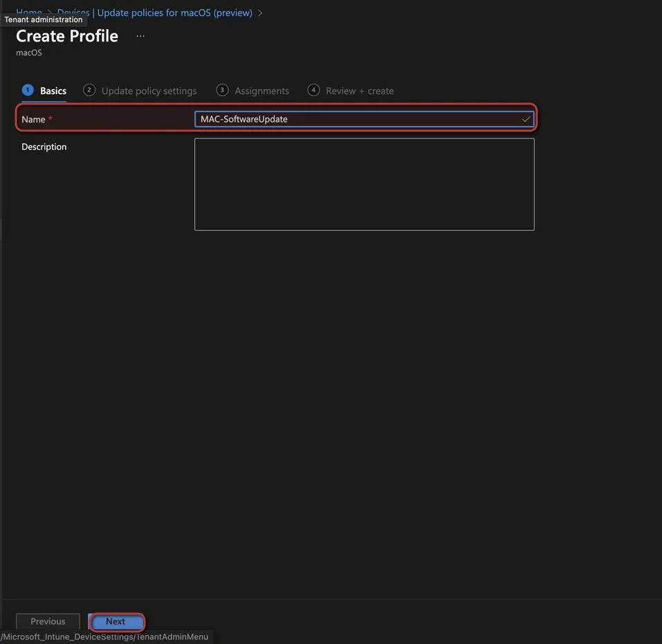Click the macOS subtitle text
662x644 pixels.
[x=29, y=53]
